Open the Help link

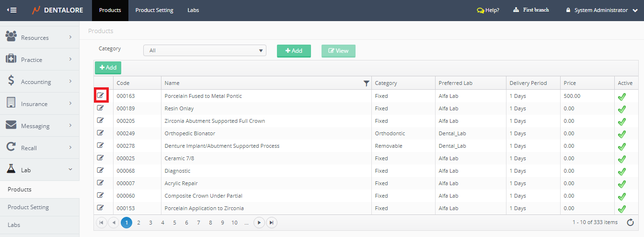tap(488, 10)
